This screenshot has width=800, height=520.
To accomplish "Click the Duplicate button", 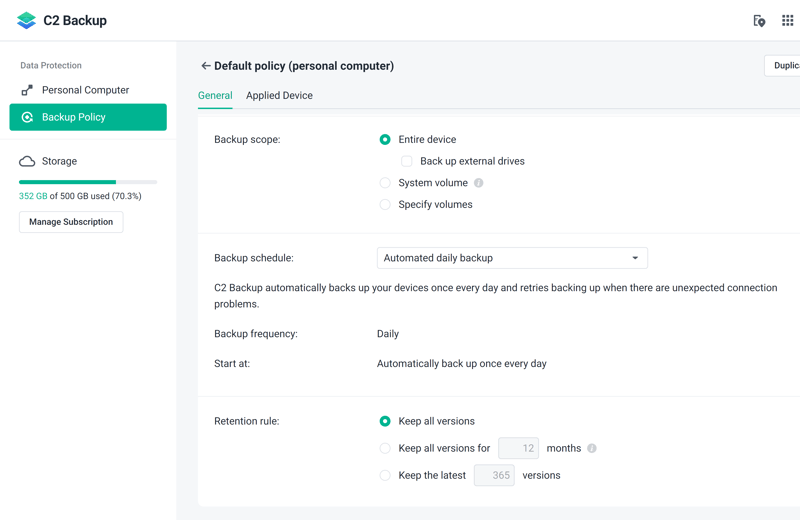I will point(784,66).
